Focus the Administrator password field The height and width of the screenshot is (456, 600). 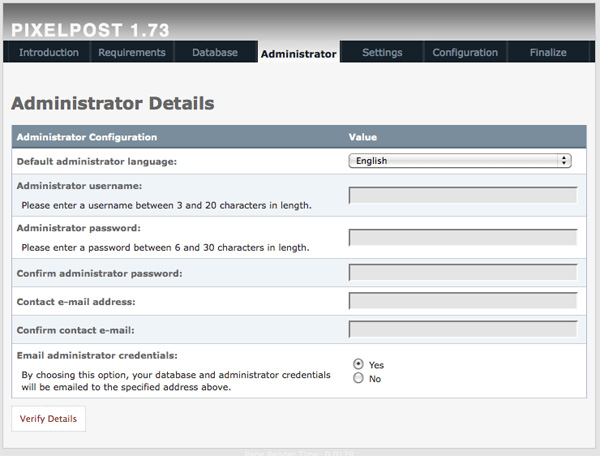coord(463,237)
